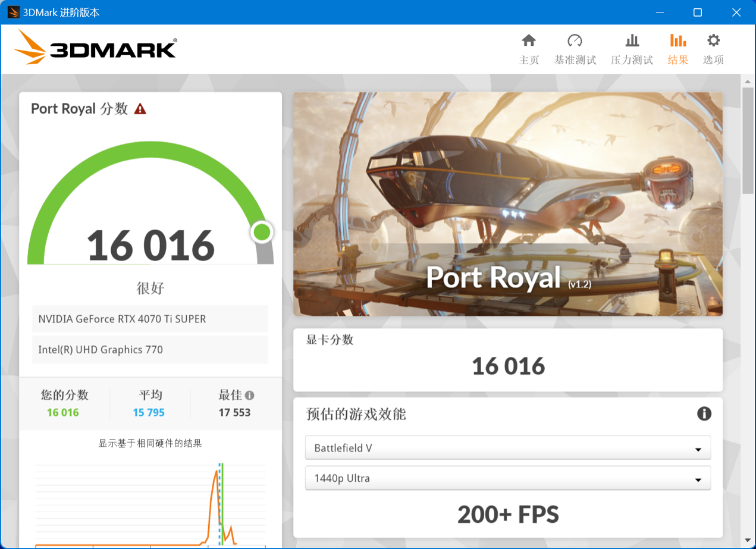
Task: Click the 结果 tab label
Action: (x=677, y=60)
